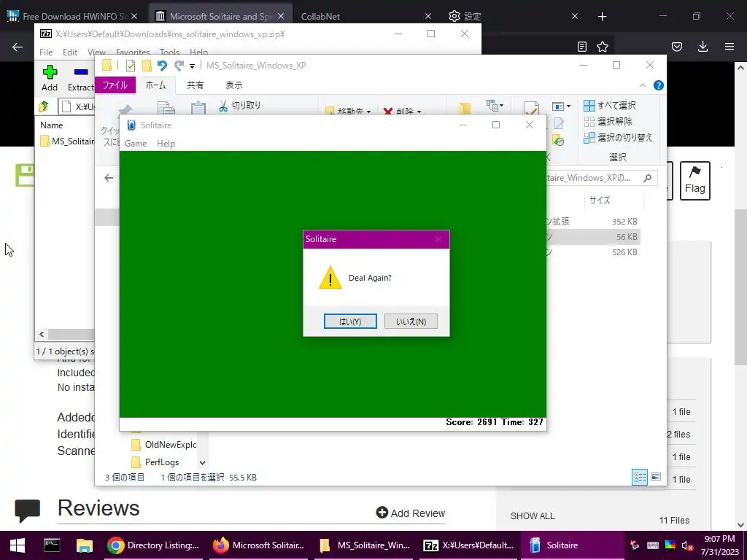This screenshot has width=747, height=560.
Task: Expand the quick access toolbar customize arrow
Action: 192,66
